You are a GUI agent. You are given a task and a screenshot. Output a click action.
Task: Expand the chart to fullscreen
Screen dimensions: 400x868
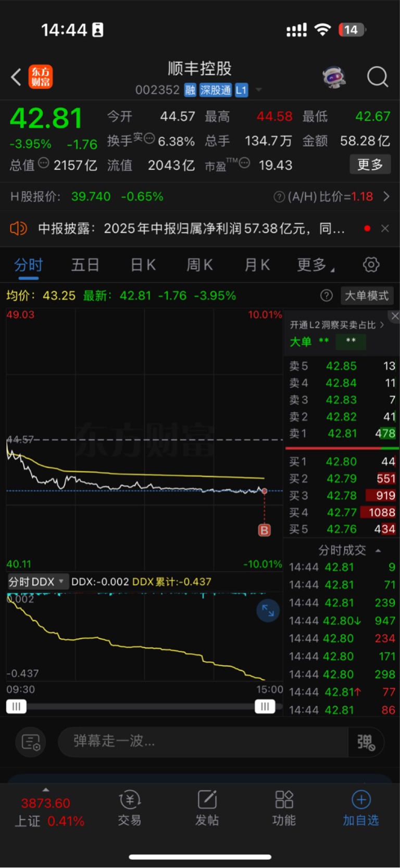268,610
